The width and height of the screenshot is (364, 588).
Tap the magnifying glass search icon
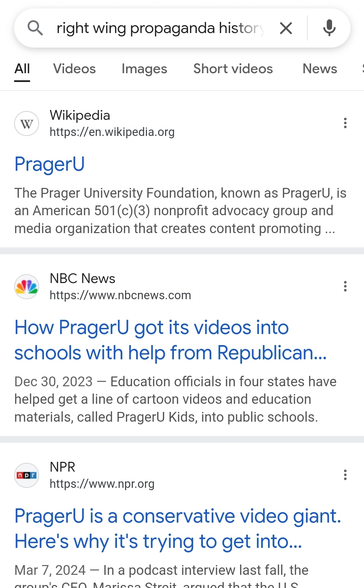click(x=35, y=28)
